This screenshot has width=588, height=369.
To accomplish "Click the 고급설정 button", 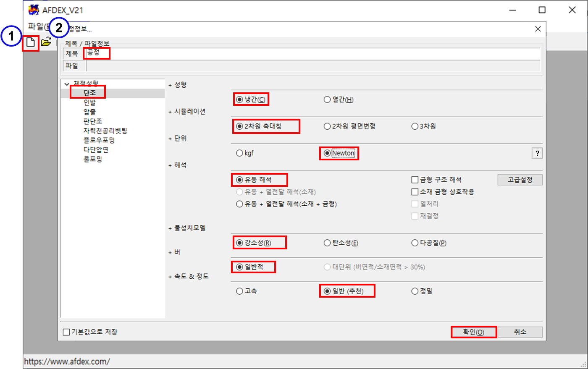I will pos(520,180).
